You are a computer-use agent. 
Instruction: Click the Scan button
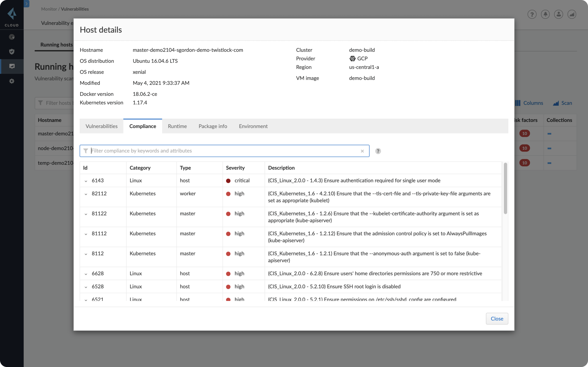pos(566,103)
